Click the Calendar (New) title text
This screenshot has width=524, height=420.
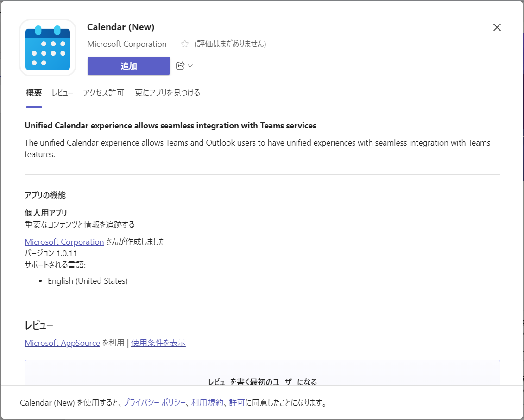click(x=120, y=27)
